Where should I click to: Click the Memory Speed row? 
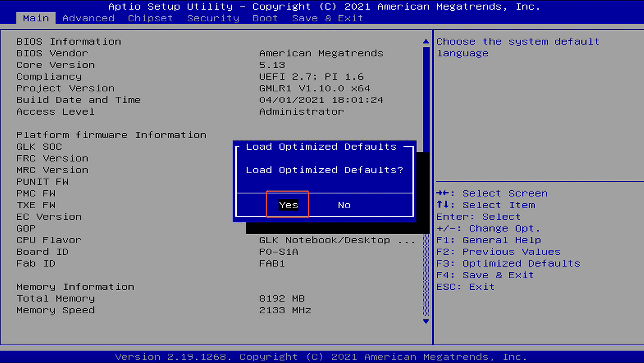(55, 310)
